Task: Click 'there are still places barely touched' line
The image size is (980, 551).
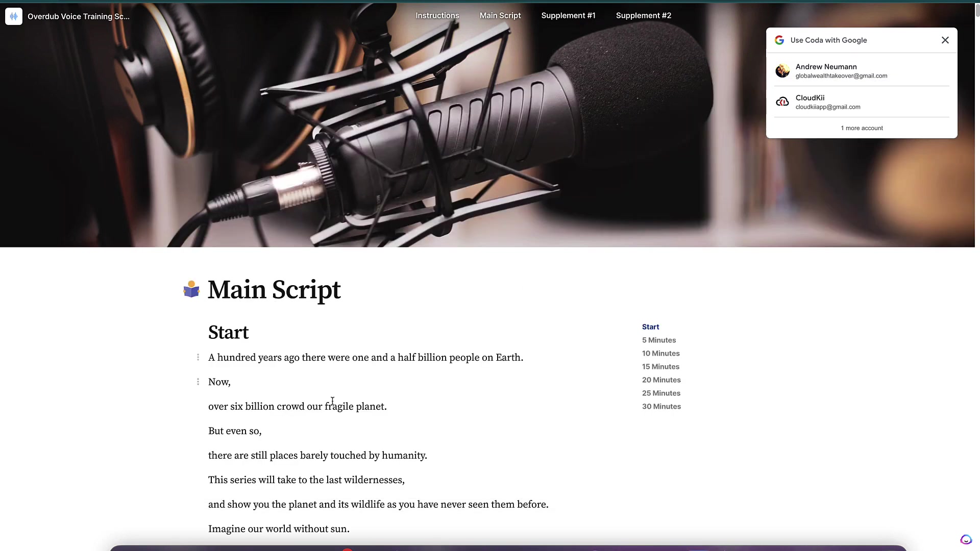Action: [317, 456]
